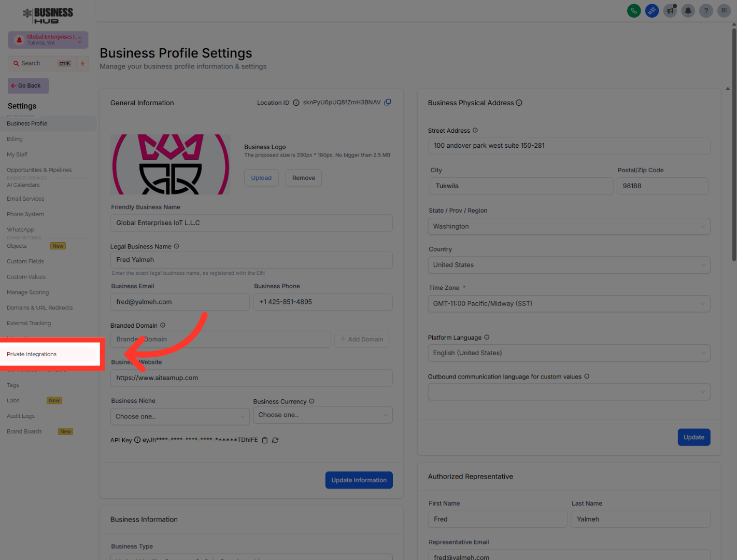Screen dimensions: 737x560
Task: Open Private Integrations settings
Action: [x=32, y=354]
